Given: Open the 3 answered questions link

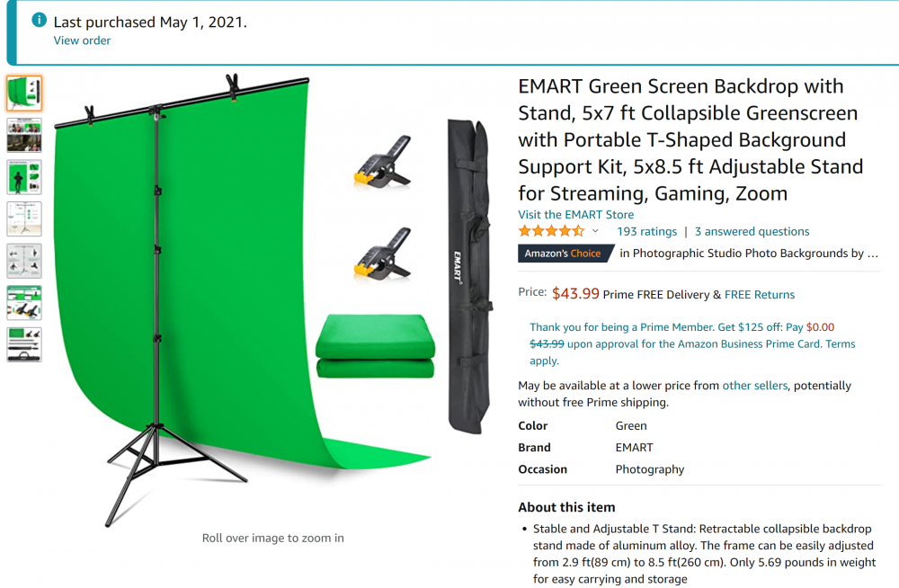Looking at the screenshot, I should tap(752, 231).
